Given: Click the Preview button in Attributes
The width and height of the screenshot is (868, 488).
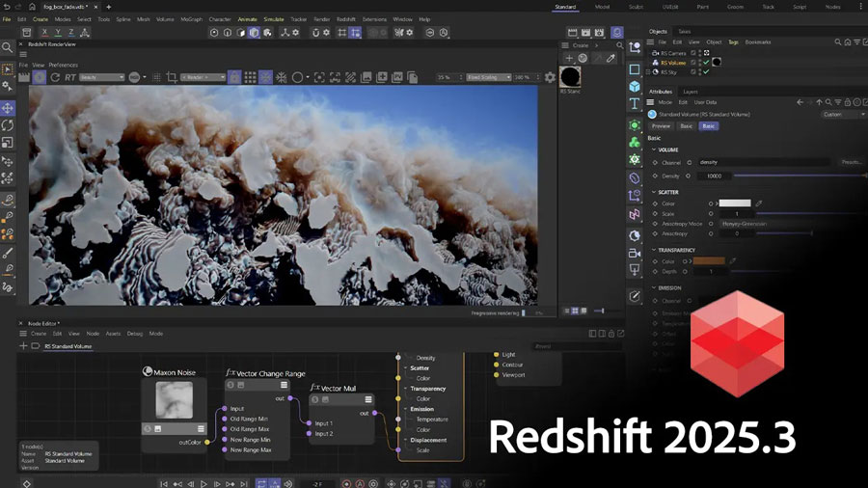Looking at the screenshot, I should 661,125.
